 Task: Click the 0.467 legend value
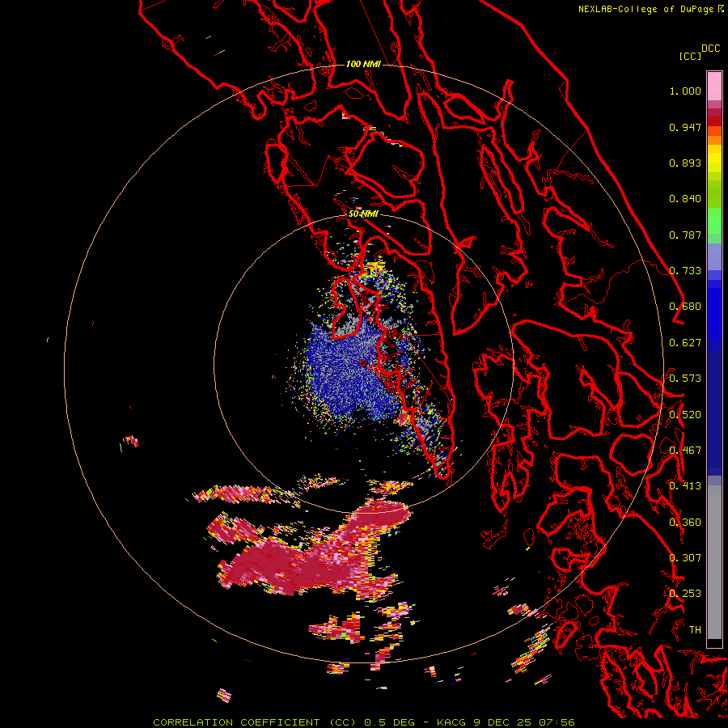point(685,451)
